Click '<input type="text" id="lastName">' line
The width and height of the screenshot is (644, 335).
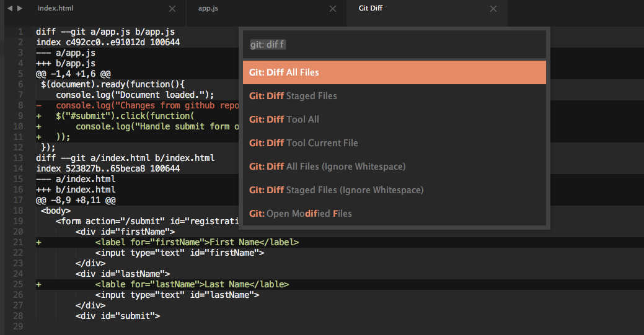pos(177,295)
